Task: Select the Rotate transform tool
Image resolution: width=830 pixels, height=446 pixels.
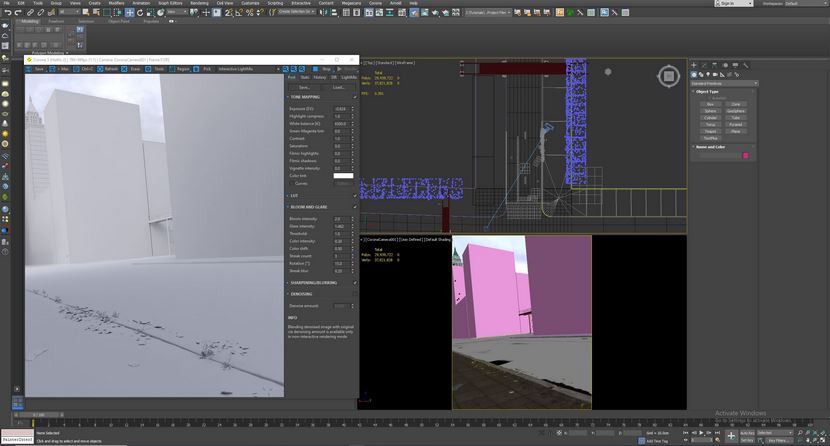Action: point(140,12)
